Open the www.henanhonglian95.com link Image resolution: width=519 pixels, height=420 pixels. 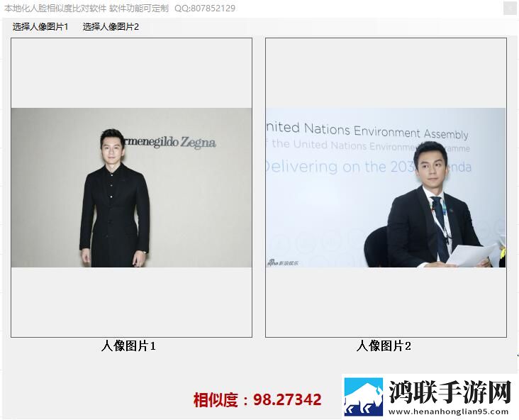448,411
